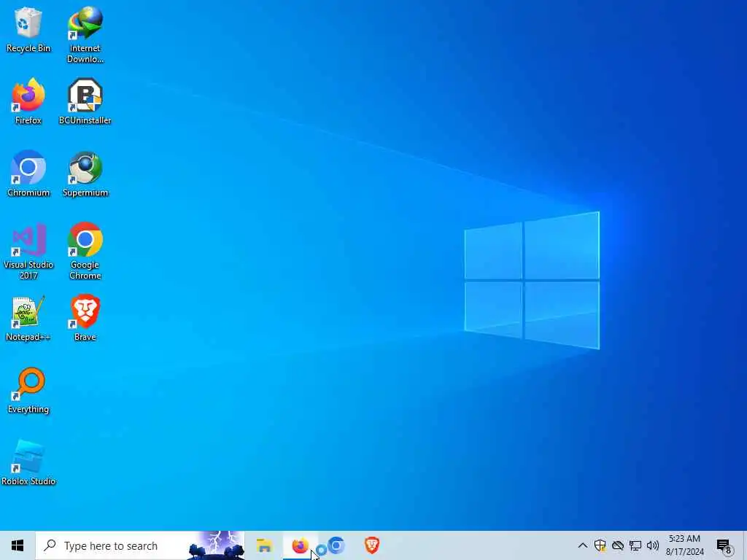Select the Recycle Bin desktop icon
Screen dimensions: 747x560
pyautogui.click(x=28, y=29)
